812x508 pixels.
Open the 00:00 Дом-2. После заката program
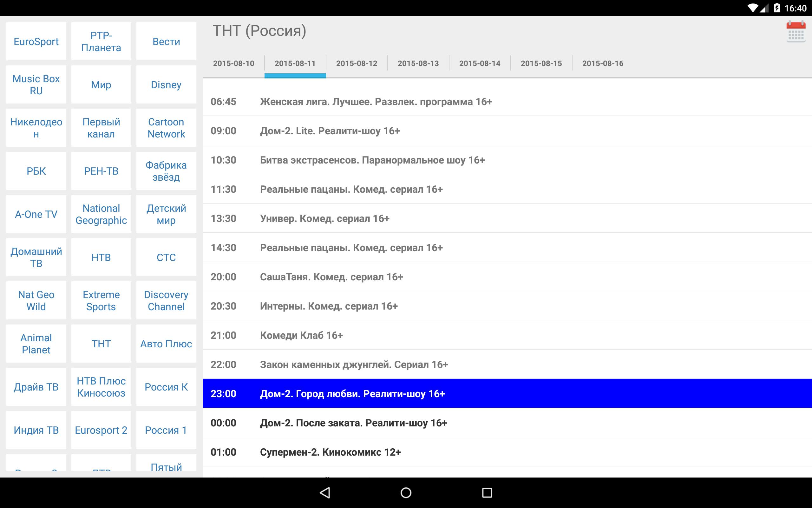click(507, 423)
